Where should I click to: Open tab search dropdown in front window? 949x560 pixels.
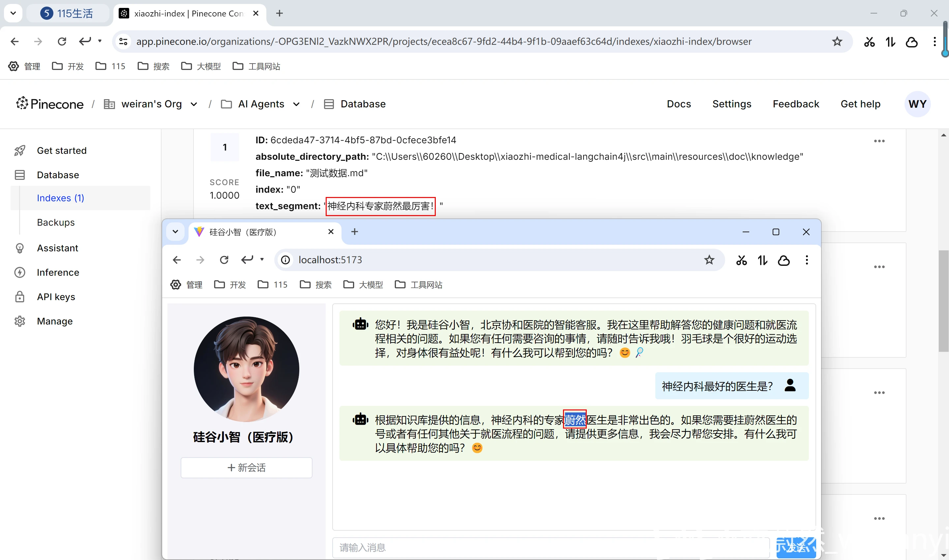(175, 232)
